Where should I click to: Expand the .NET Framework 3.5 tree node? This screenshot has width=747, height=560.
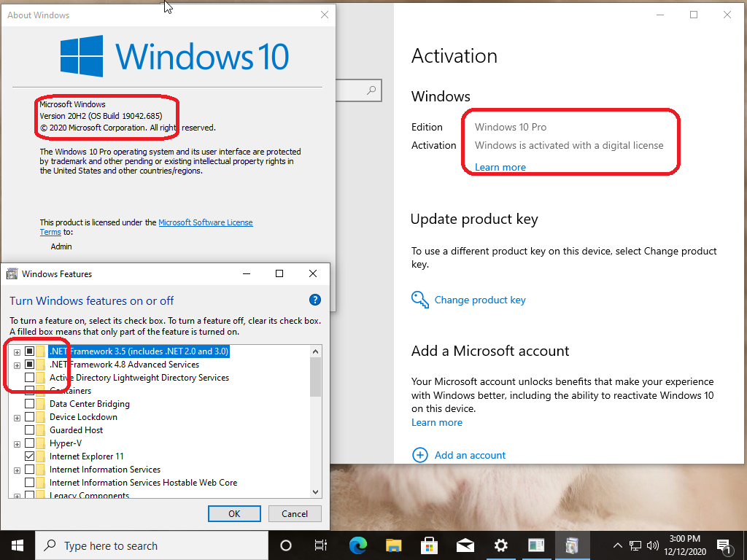pos(18,352)
